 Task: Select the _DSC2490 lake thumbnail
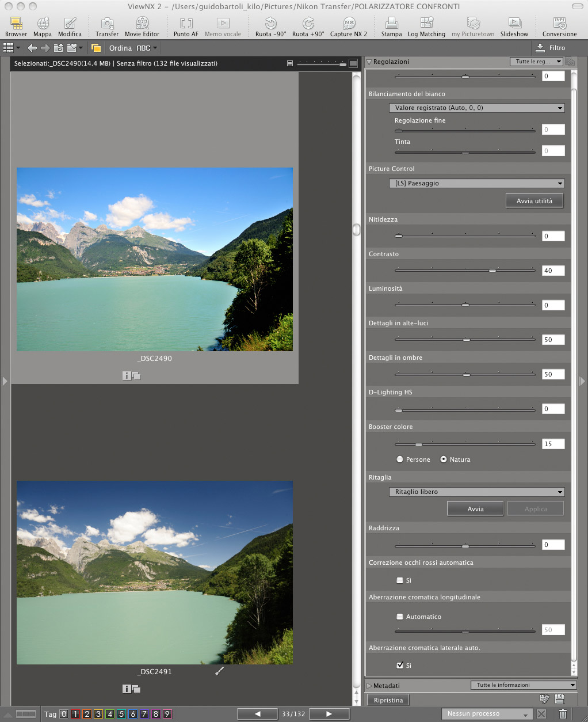(155, 259)
